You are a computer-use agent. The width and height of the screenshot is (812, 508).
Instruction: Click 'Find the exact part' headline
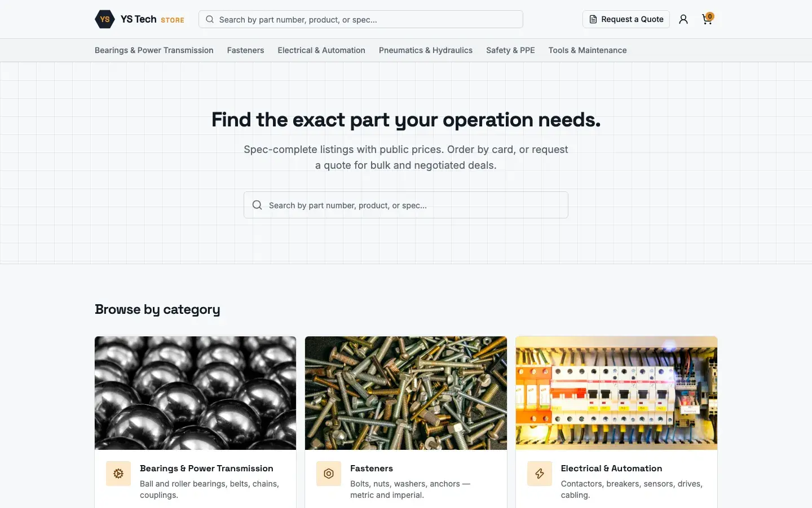point(406,120)
